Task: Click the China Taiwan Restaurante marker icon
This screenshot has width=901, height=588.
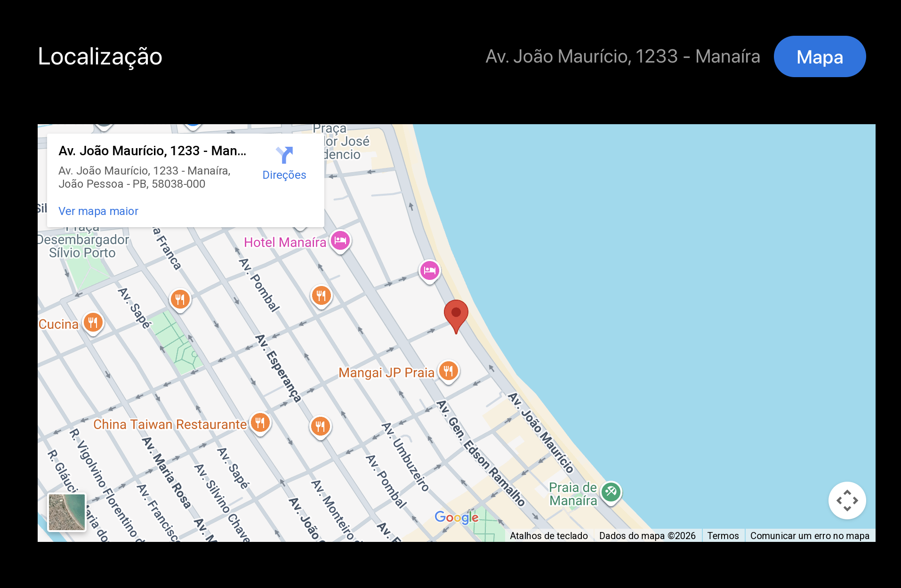Action: (260, 423)
